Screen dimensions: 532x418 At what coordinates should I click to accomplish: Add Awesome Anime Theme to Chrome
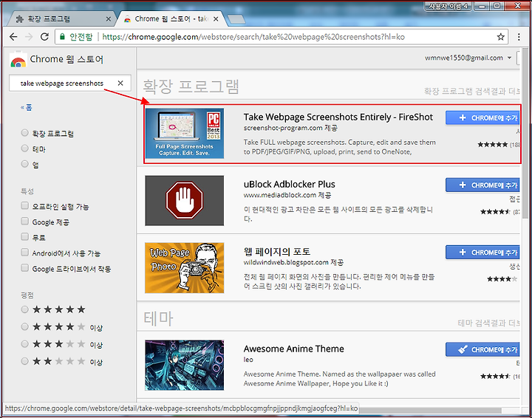tap(482, 349)
